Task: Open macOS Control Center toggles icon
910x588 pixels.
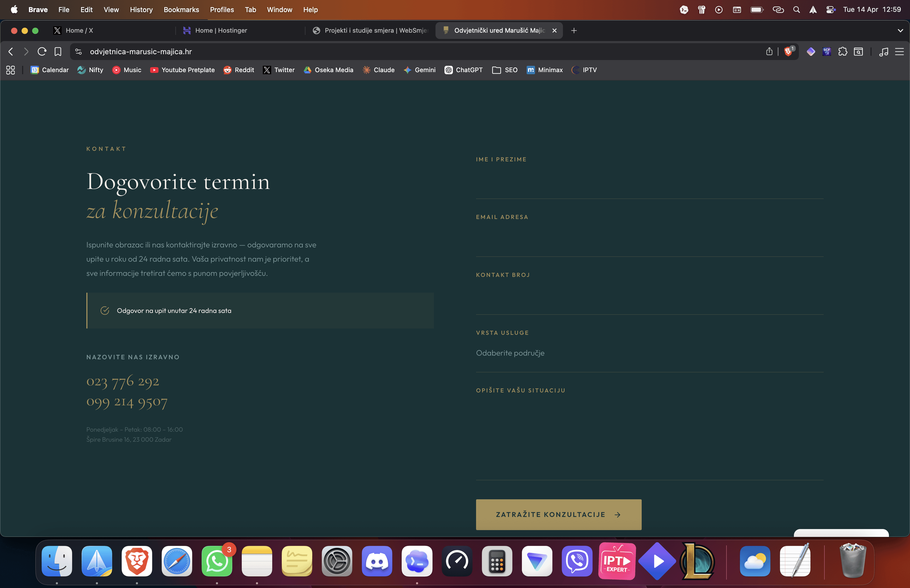Action: 830,9
